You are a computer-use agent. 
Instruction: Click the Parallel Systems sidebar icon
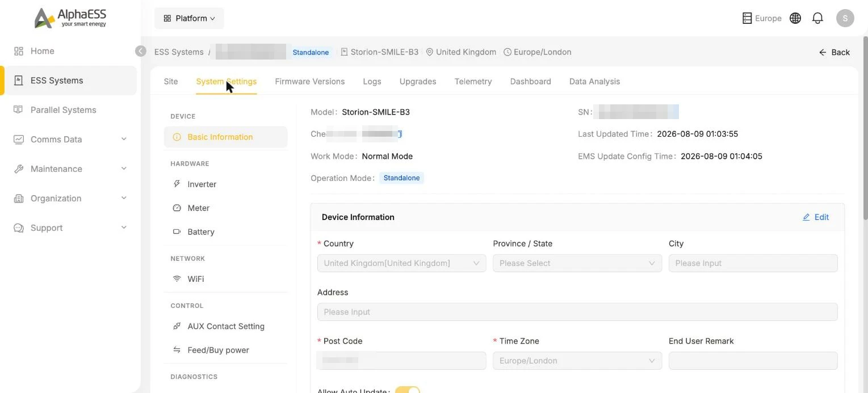coord(19,110)
